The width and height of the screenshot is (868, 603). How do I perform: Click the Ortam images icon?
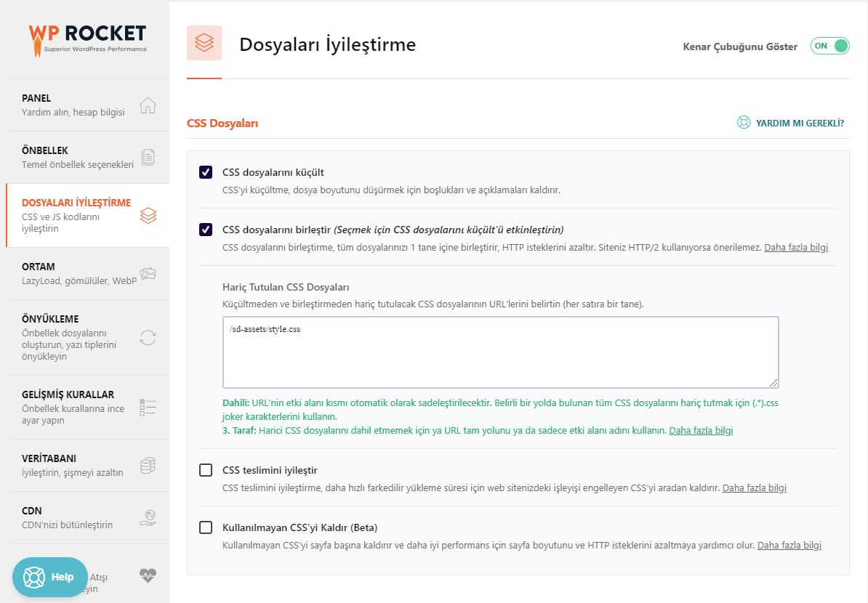148,273
